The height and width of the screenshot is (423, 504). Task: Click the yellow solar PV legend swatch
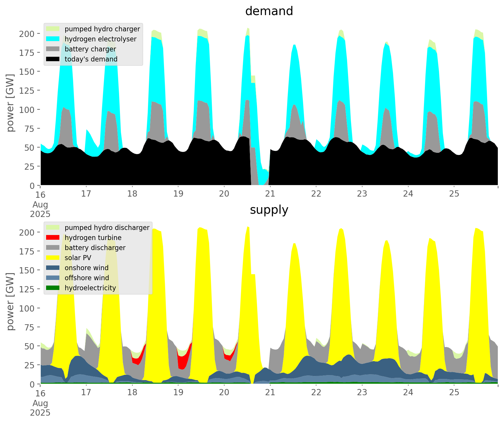pyautogui.click(x=53, y=258)
